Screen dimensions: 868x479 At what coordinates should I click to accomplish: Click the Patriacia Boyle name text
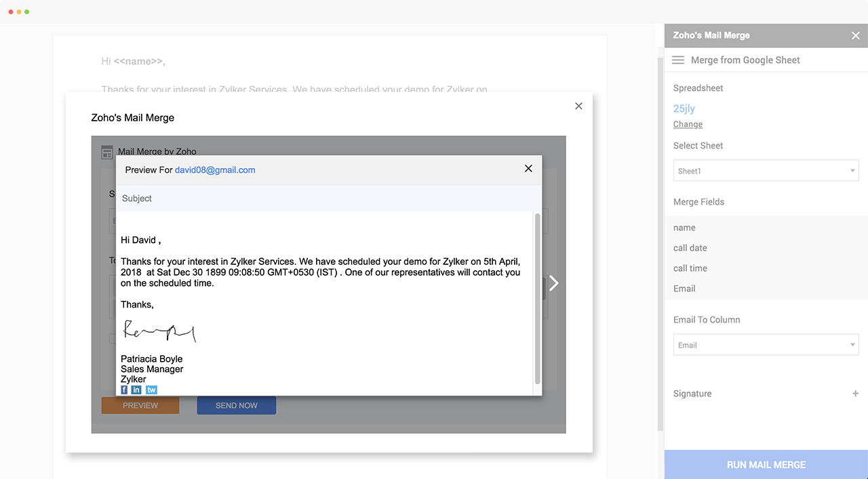point(151,359)
